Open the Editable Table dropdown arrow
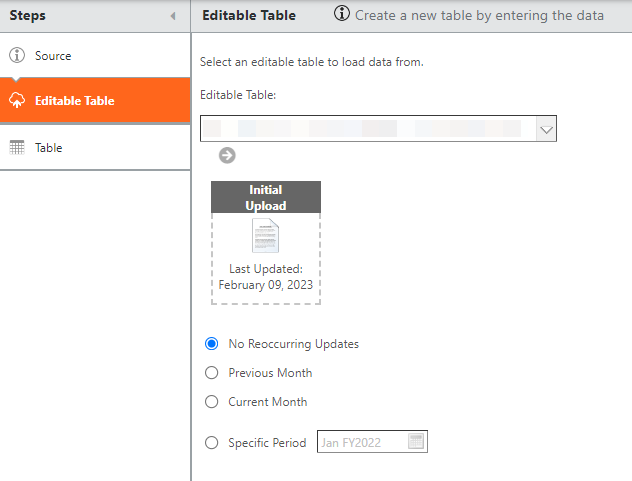The height and width of the screenshot is (481, 632). click(x=546, y=129)
